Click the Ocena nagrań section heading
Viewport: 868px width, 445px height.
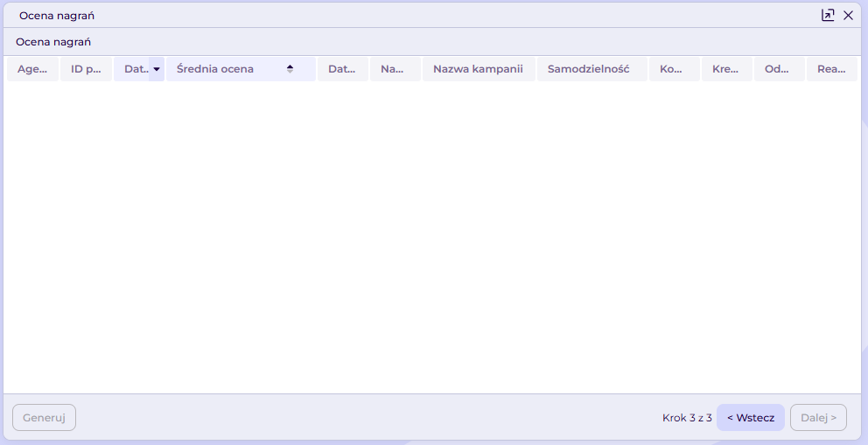point(53,42)
